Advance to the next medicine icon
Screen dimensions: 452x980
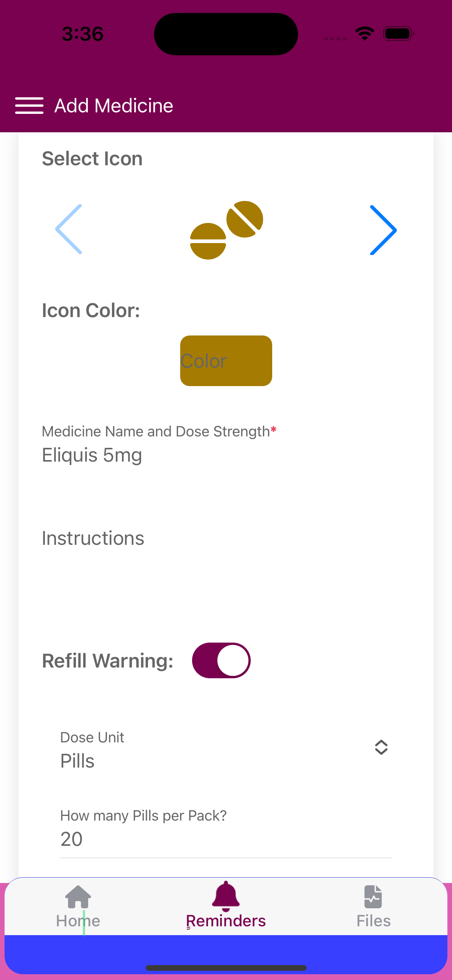pyautogui.click(x=383, y=230)
